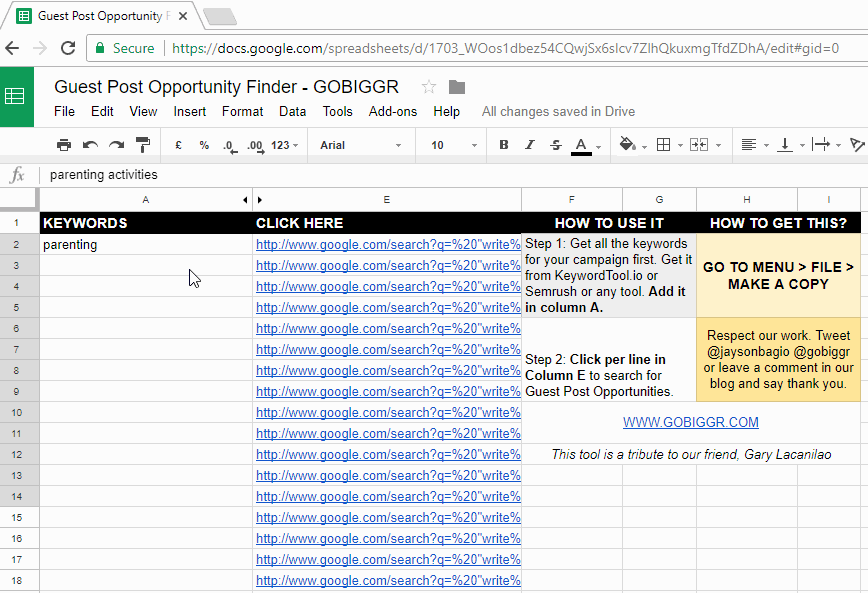Screen dimensions: 868x593
Task: Click the spreadsheet title text
Action: [226, 87]
